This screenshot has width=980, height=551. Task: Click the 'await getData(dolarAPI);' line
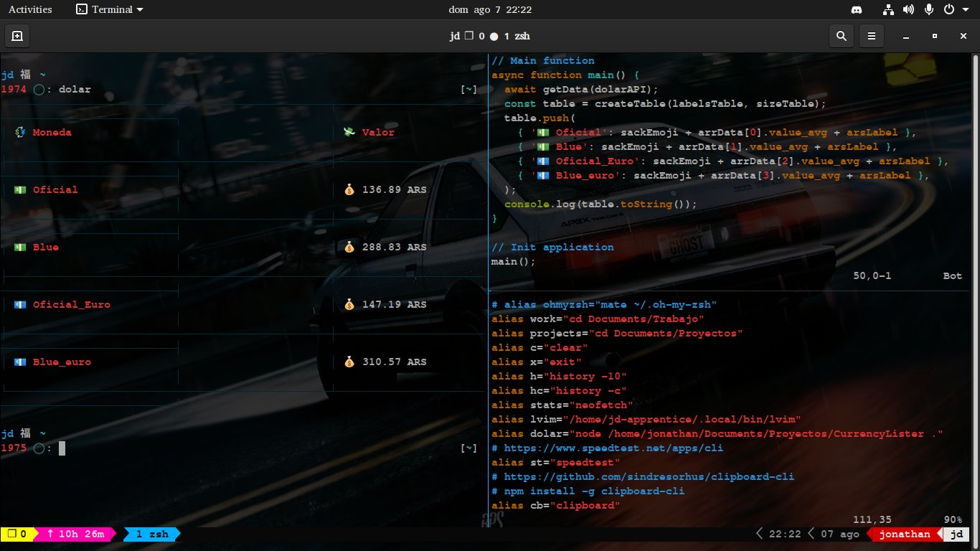581,90
